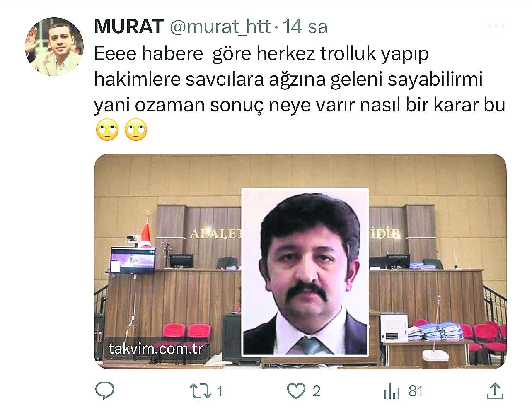This screenshot has height=412, width=532.
Task: Open the attached courtroom image
Action: 300,261
